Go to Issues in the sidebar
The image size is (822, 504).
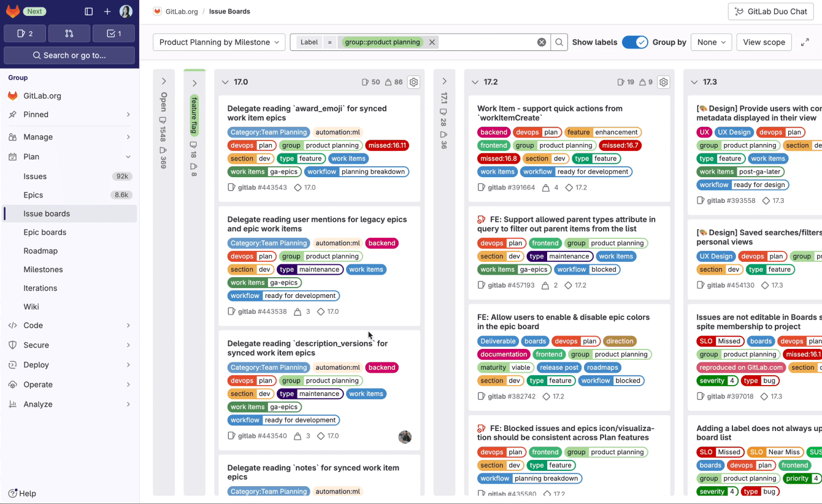click(70, 177)
